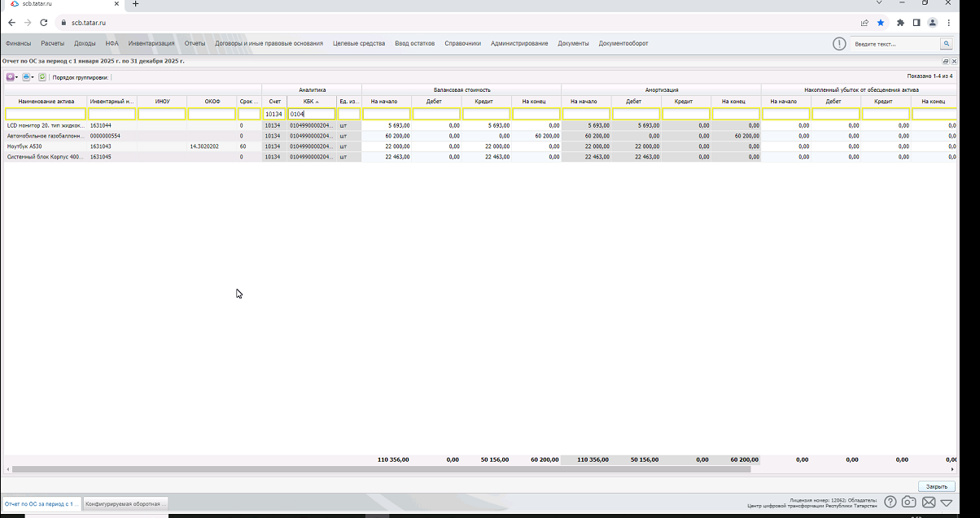This screenshot has width=980, height=518.
Task: Click the magnifier search button in header
Action: coord(947,44)
